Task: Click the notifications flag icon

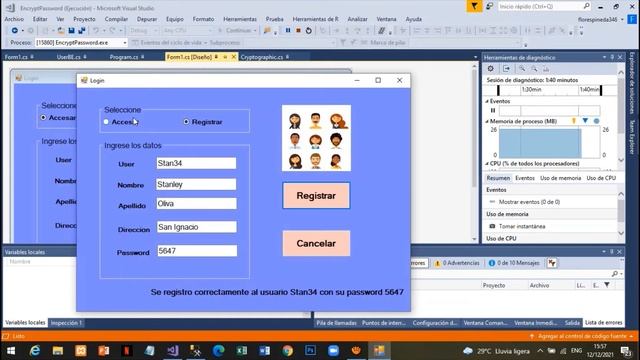Action: pos(474,7)
